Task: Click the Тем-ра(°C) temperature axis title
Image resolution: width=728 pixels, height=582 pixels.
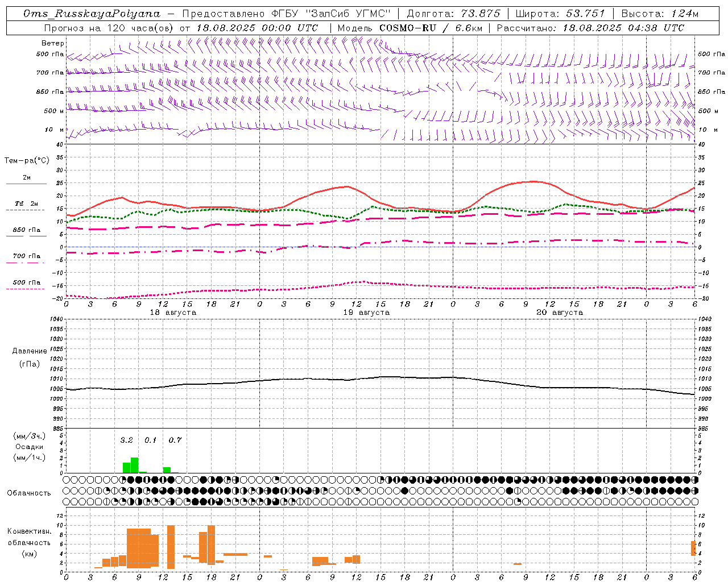Action: (27, 161)
